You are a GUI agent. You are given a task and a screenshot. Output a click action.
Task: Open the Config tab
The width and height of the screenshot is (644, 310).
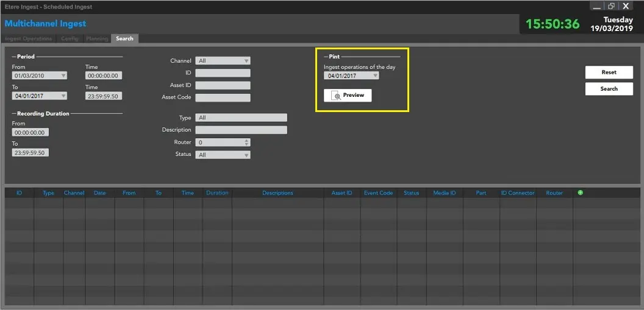point(70,38)
